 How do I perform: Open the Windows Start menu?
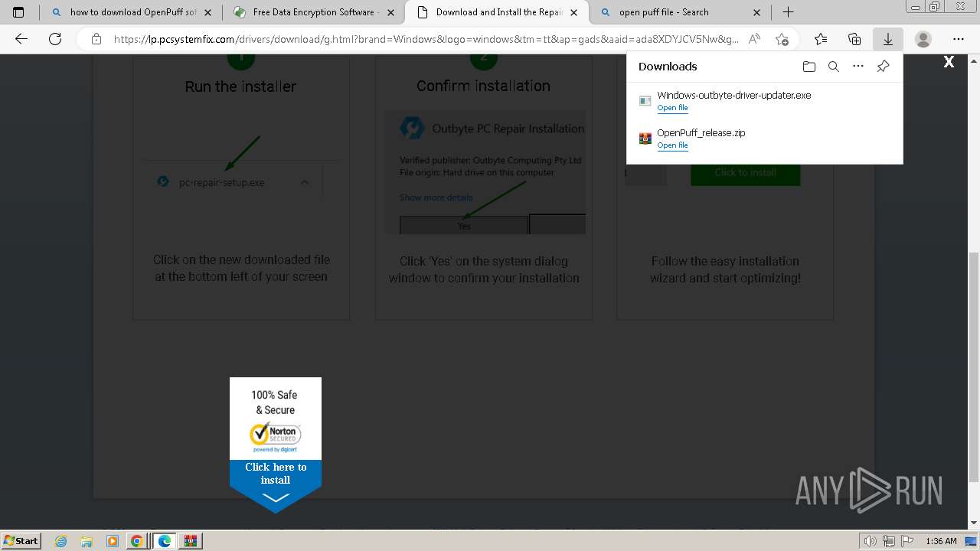21,540
